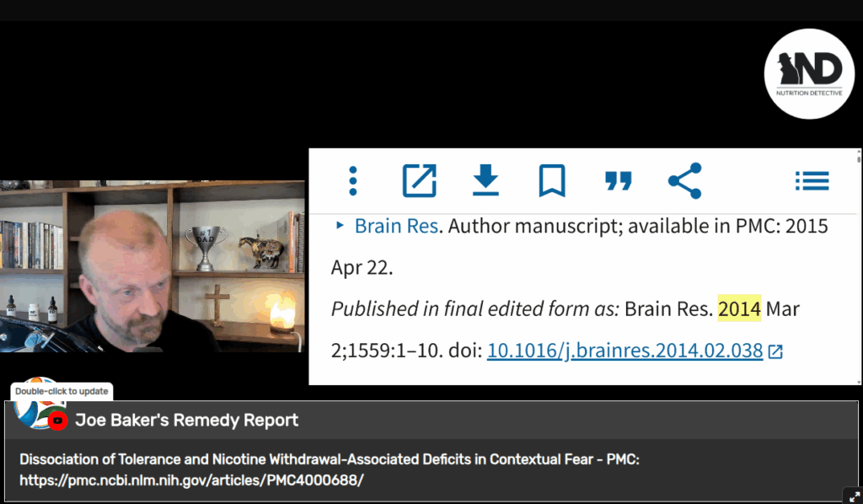Viewport: 863px width, 504px height.
Task: Select the PMC4000688 article URL text
Action: point(191,480)
